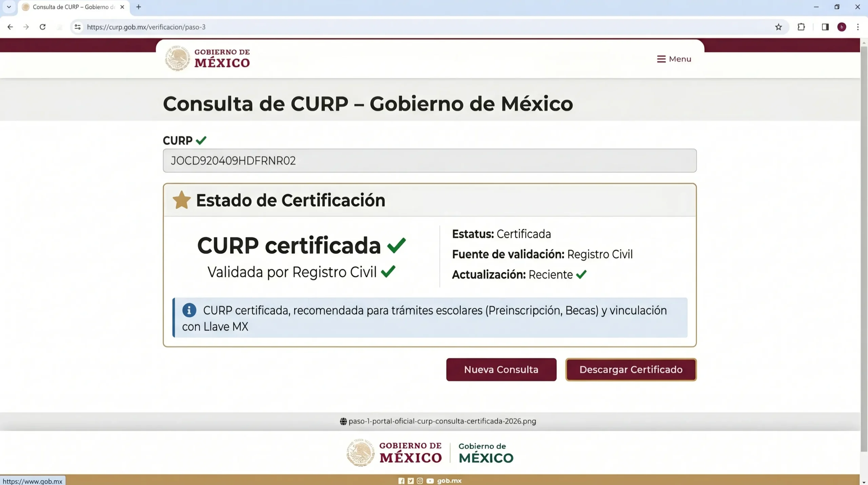Click the globe icon beside filename

[x=343, y=421]
